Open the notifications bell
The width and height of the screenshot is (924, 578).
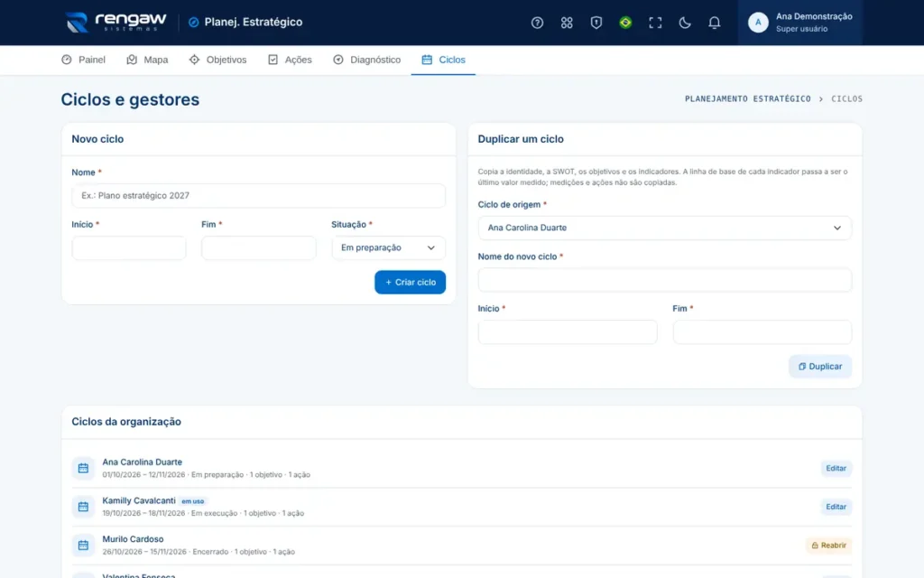(714, 23)
